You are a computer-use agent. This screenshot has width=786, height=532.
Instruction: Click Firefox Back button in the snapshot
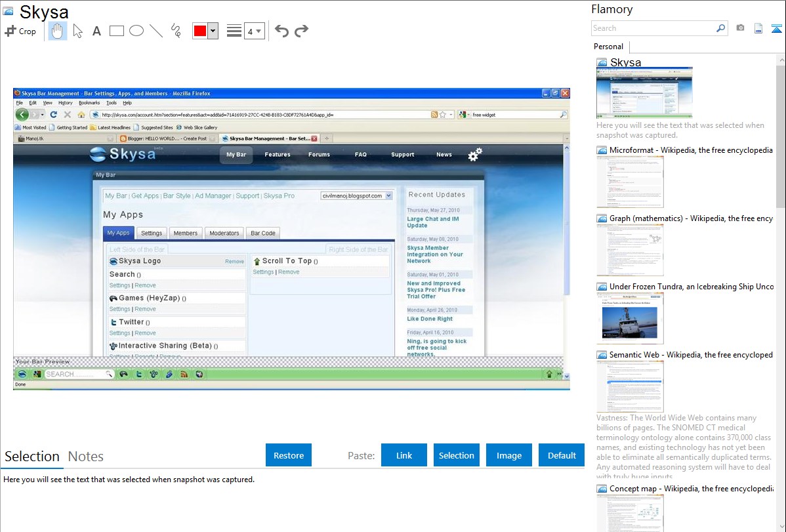pyautogui.click(x=22, y=114)
